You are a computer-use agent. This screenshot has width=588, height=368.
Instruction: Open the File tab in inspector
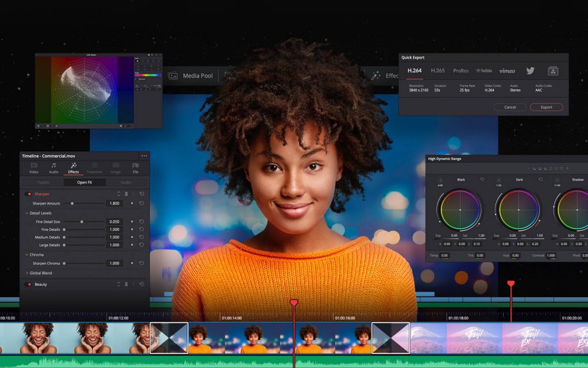pyautogui.click(x=136, y=168)
